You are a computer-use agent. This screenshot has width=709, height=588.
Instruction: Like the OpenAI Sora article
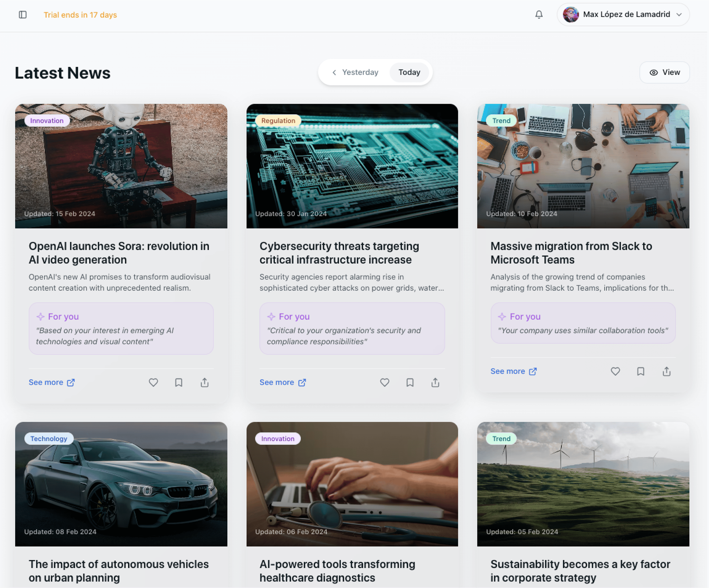[153, 382]
